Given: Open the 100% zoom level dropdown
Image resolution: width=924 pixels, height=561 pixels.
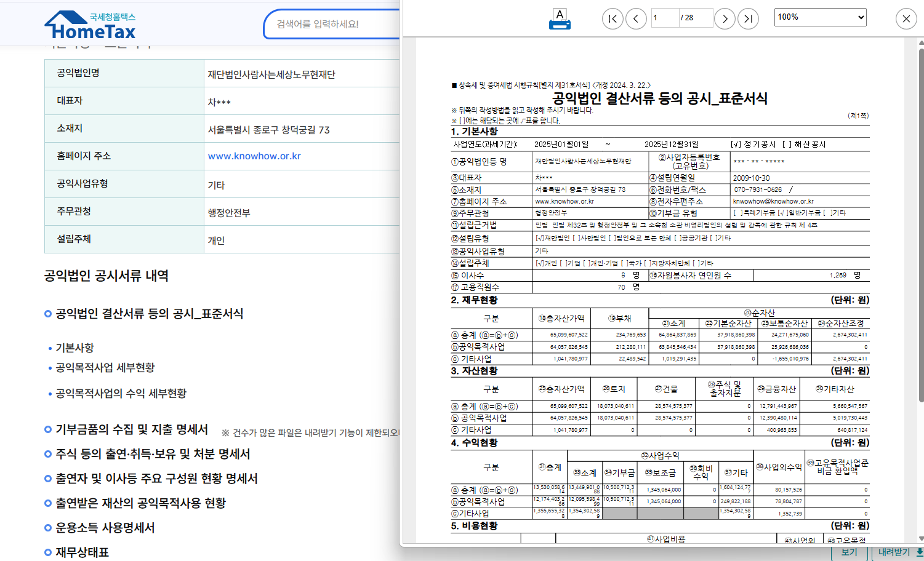Looking at the screenshot, I should [820, 17].
